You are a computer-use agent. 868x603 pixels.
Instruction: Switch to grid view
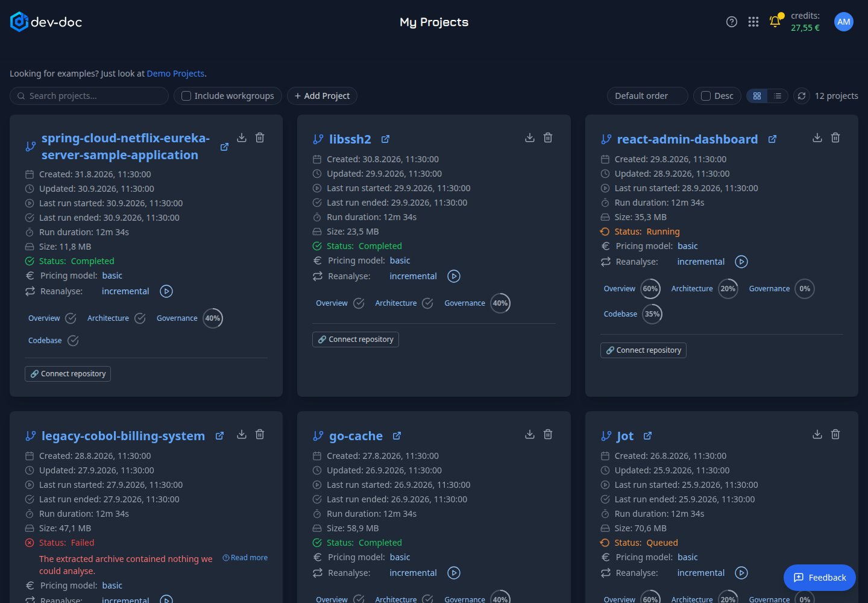tap(756, 96)
